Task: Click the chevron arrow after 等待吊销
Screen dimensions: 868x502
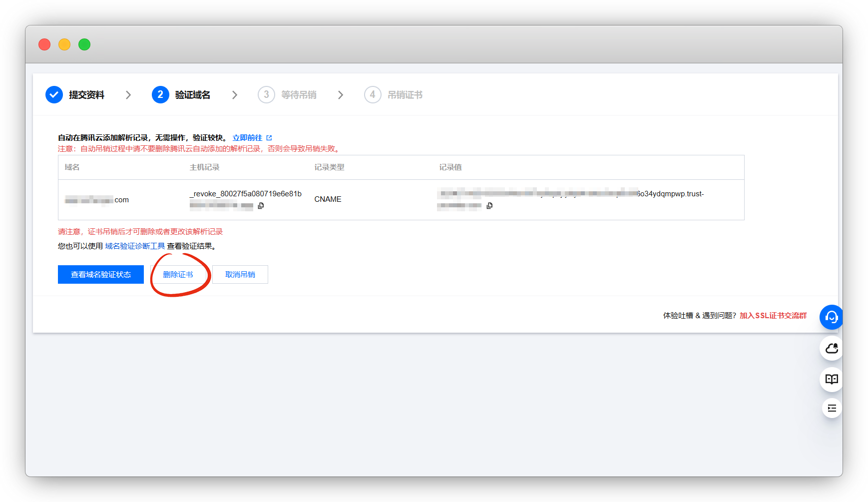Action: pyautogui.click(x=341, y=95)
